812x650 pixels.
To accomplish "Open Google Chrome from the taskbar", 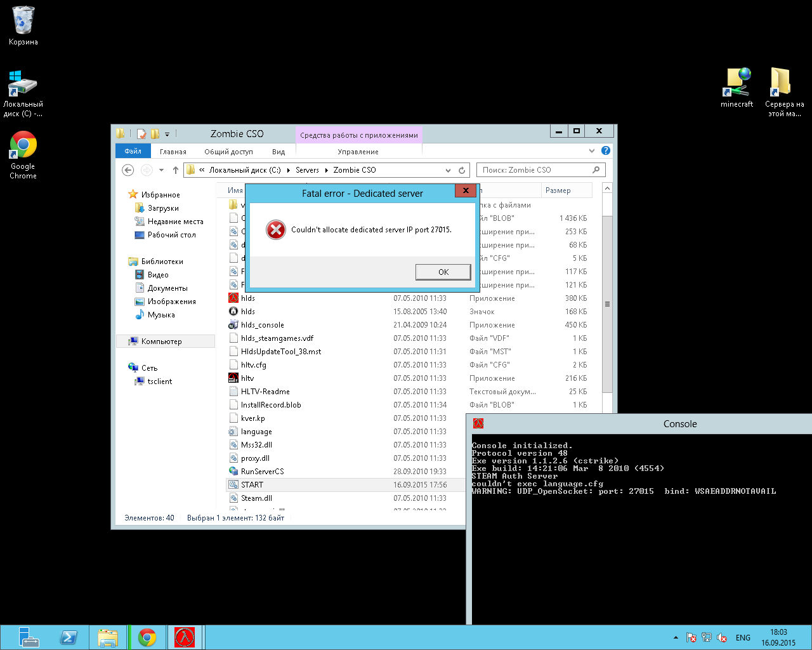I will [x=147, y=637].
